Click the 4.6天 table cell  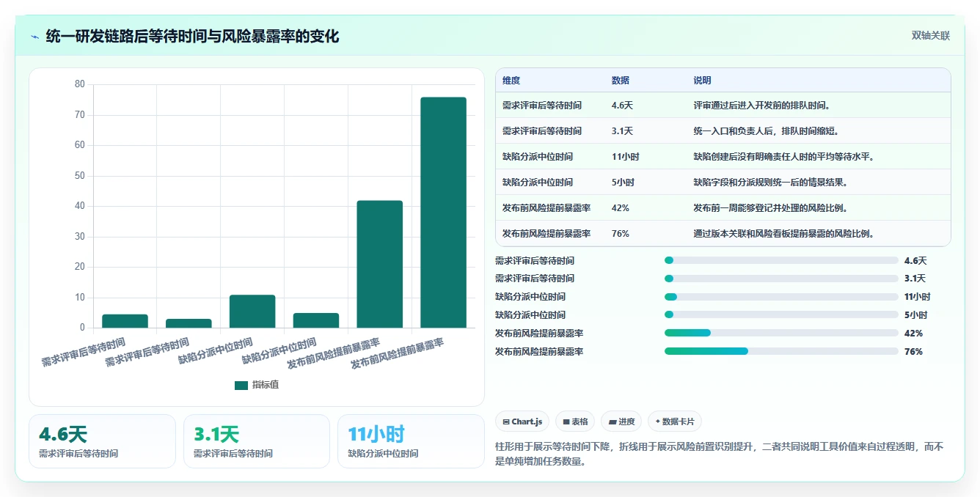tap(622, 106)
